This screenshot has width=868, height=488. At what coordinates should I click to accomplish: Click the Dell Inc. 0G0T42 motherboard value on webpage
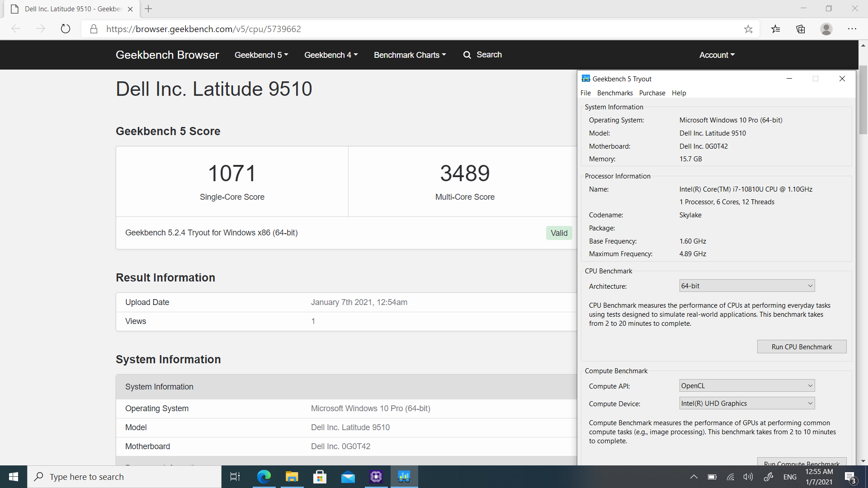(x=340, y=446)
